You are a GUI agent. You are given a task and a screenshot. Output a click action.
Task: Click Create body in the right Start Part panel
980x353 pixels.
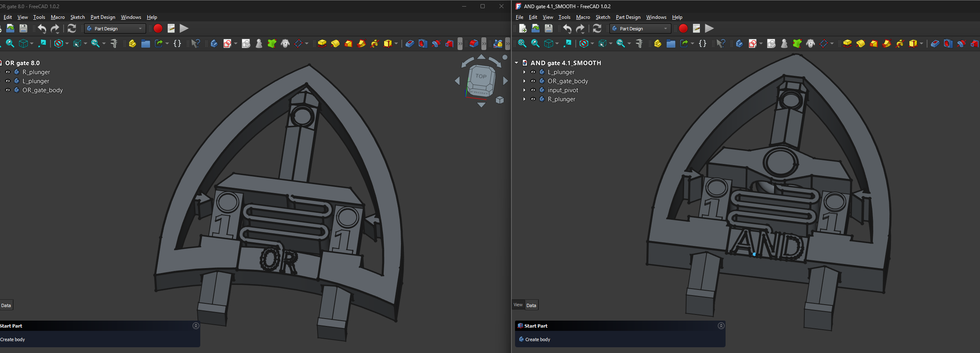click(x=538, y=339)
